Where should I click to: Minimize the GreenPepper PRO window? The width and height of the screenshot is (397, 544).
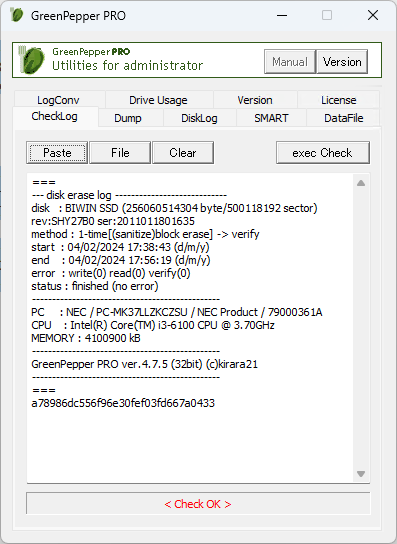tap(282, 15)
